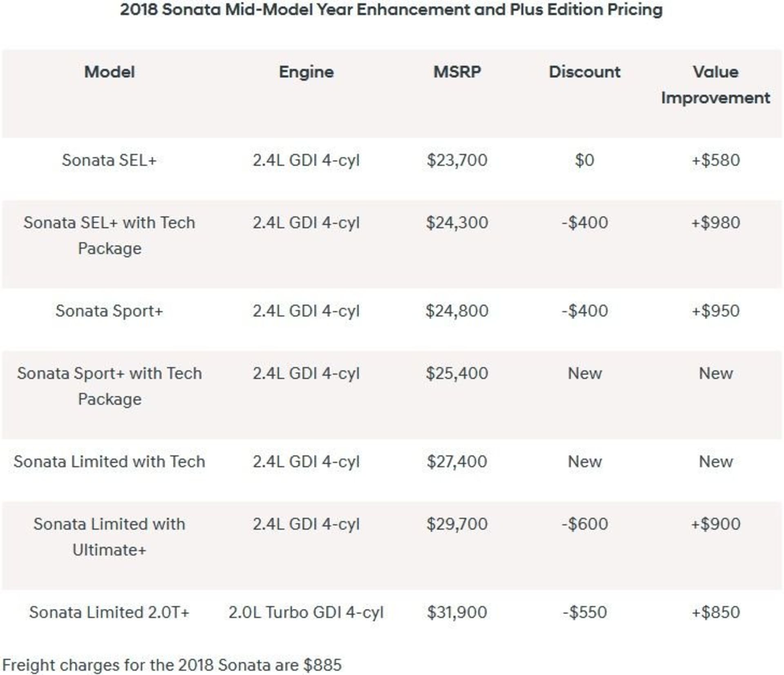The height and width of the screenshot is (675, 784).
Task: Select Sonata Sport+ with Tech Package cell
Action: coord(109,386)
